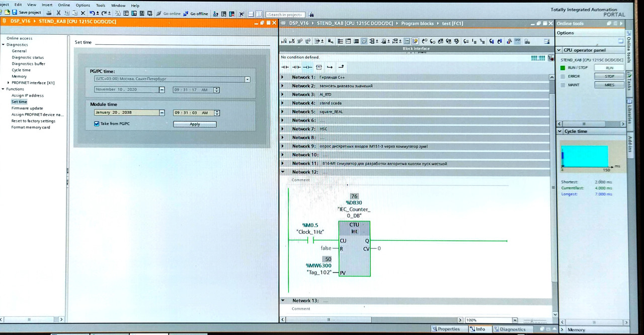Screen dimensions: 644x335
Task: Click the insert network icon in editor toolbar
Action: coord(284,41)
